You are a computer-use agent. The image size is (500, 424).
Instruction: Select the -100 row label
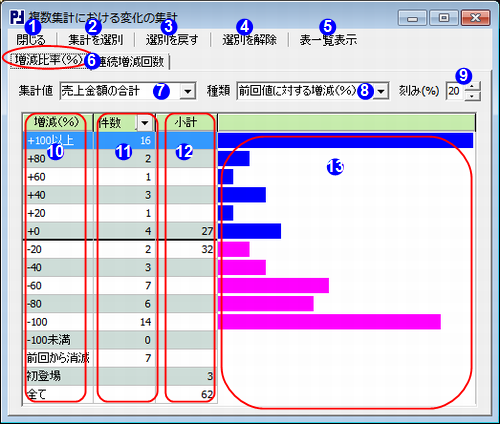[37, 322]
